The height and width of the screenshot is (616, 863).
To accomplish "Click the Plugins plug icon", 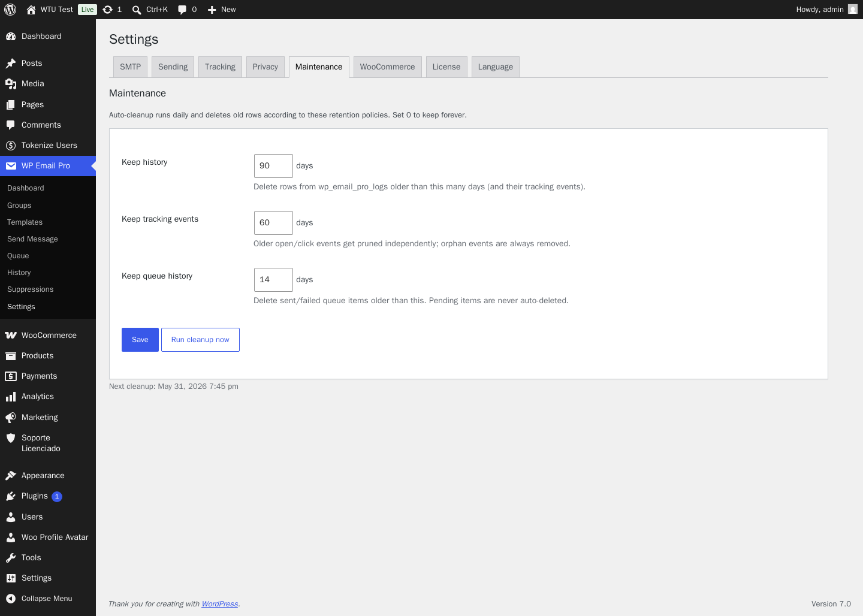I will [x=11, y=496].
